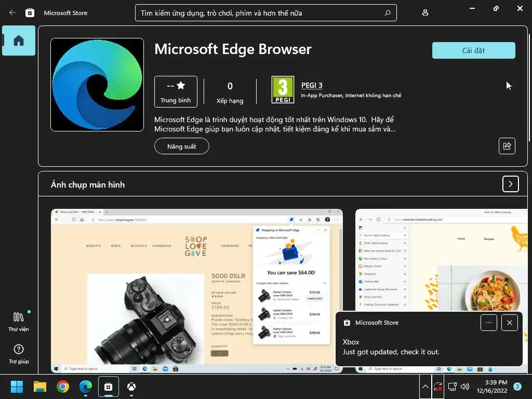This screenshot has width=532, height=399.
Task: Go back using the Store back arrow
Action: point(12,13)
